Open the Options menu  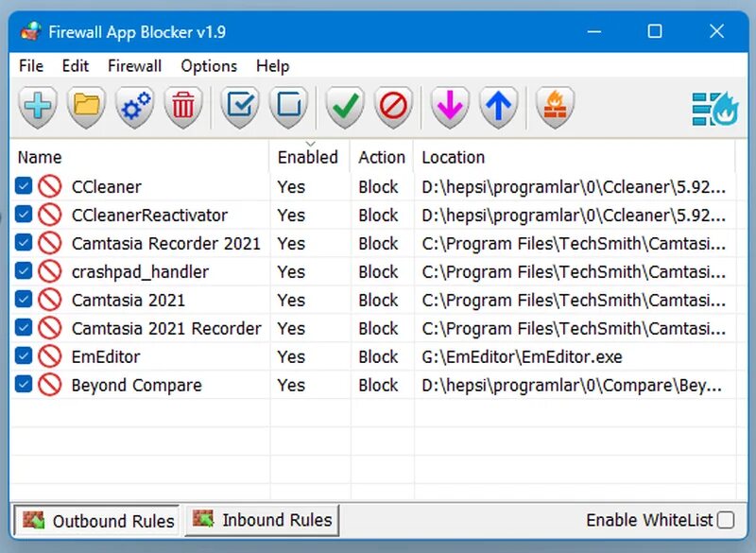(x=209, y=65)
